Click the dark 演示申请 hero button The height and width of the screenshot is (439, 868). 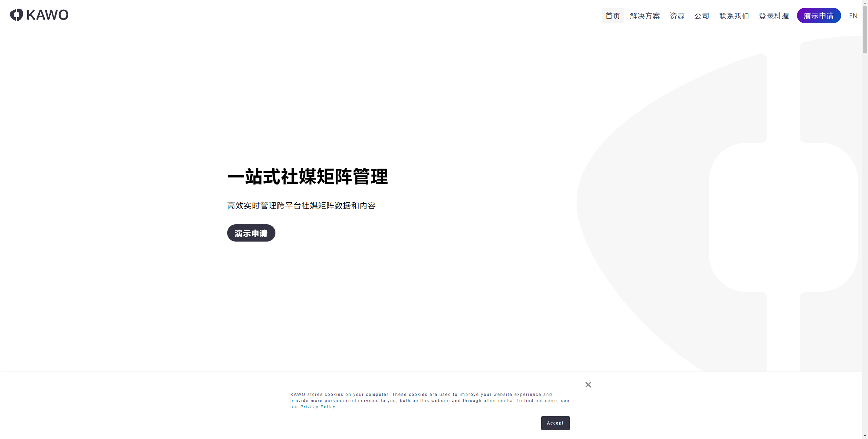tap(251, 233)
